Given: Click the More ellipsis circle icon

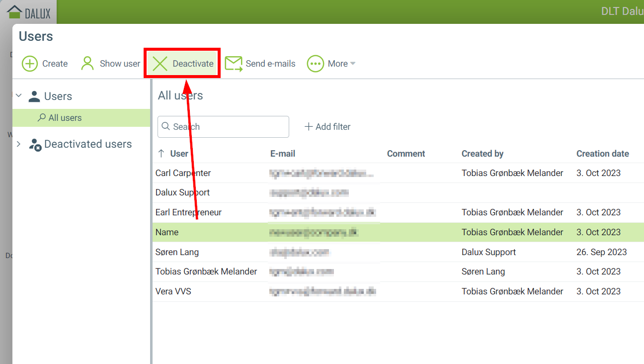Looking at the screenshot, I should [315, 64].
